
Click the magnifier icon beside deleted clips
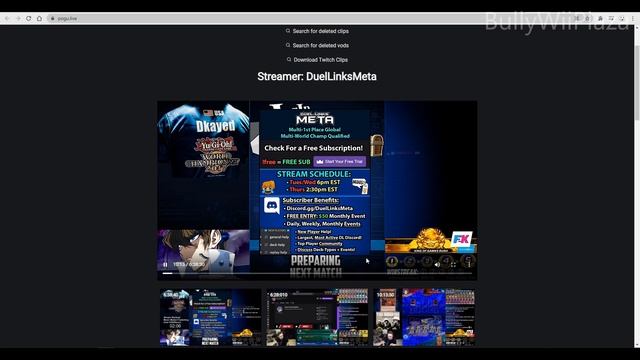(x=288, y=31)
